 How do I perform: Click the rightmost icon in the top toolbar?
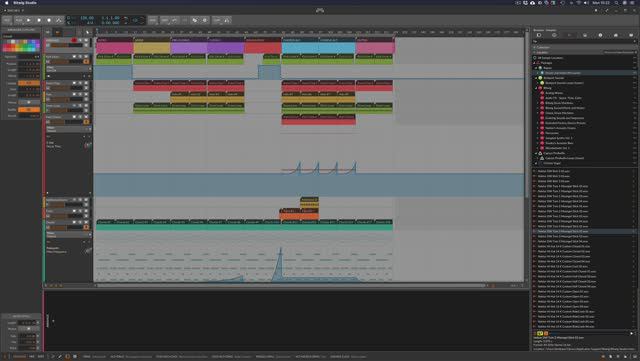[227, 20]
